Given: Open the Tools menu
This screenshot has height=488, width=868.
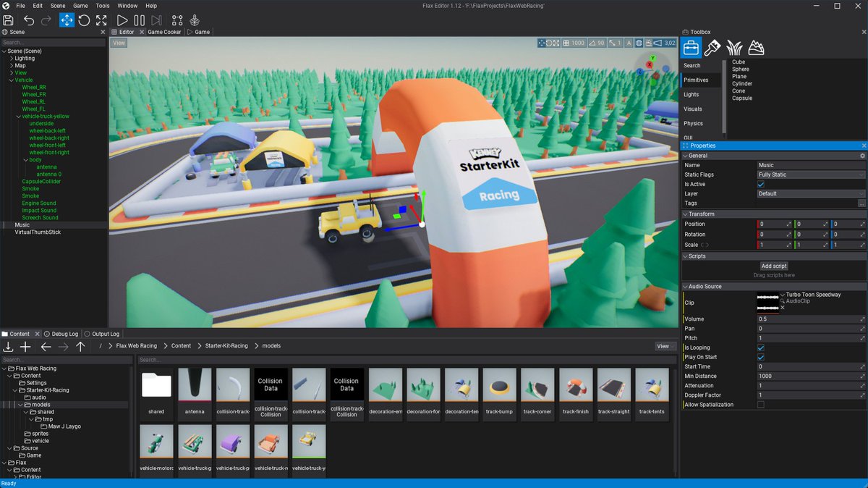Looking at the screenshot, I should (x=103, y=6).
